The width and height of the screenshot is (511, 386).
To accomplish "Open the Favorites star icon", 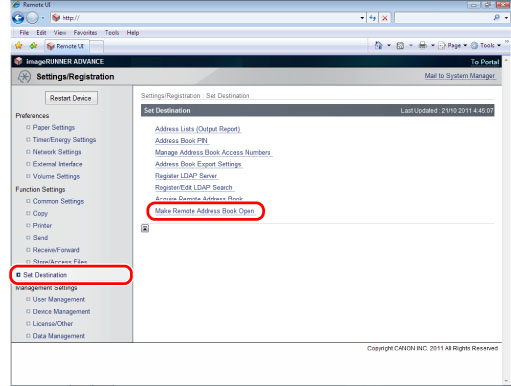I will (x=19, y=46).
